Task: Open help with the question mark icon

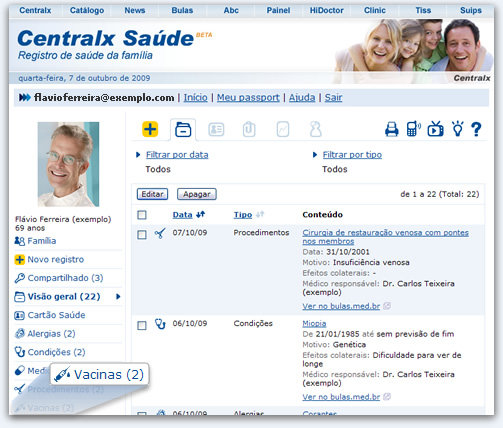Action: coord(476,129)
